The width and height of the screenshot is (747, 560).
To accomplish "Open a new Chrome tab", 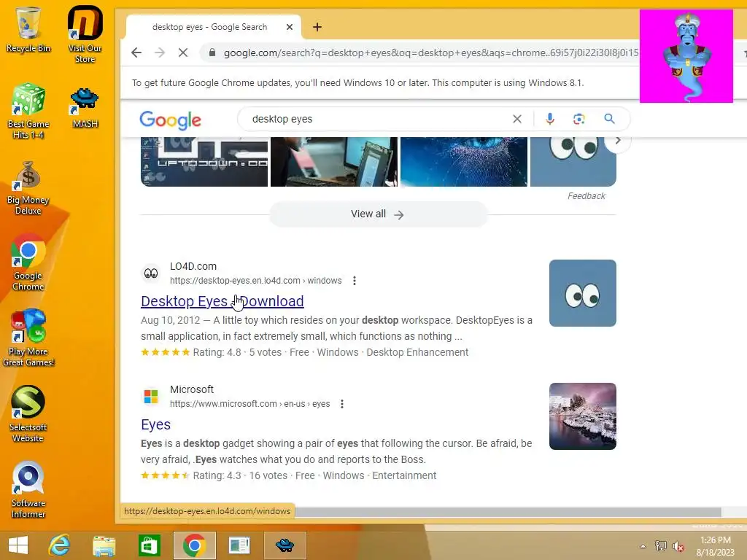I will (x=317, y=27).
